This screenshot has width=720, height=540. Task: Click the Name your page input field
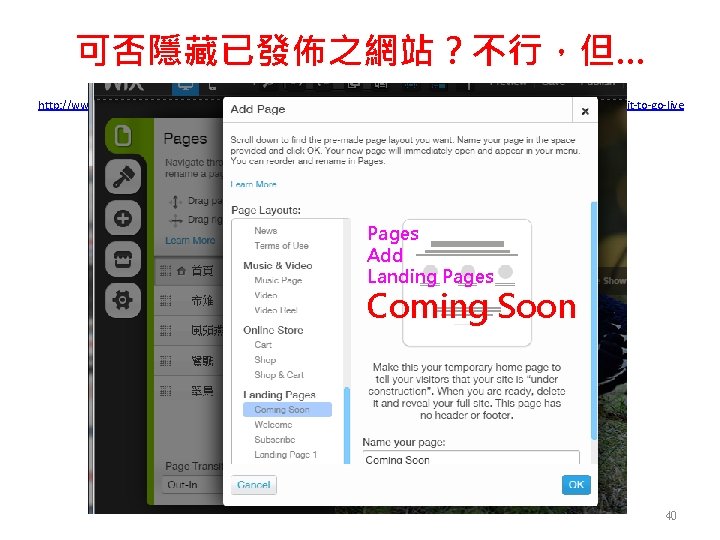point(471,459)
